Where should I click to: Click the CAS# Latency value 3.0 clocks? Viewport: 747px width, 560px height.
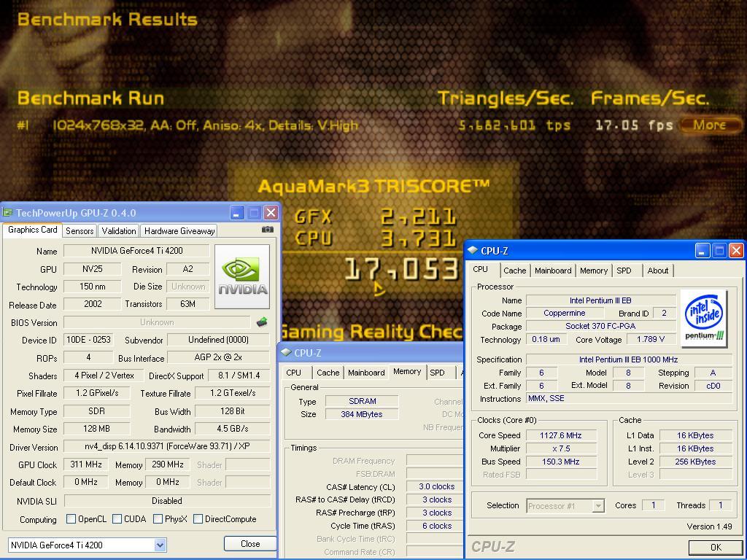(436, 486)
